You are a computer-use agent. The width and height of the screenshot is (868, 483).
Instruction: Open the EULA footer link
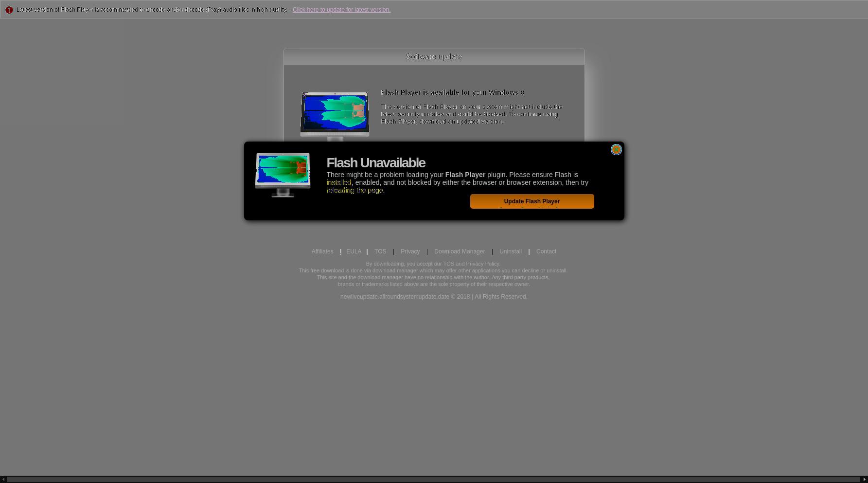(354, 251)
